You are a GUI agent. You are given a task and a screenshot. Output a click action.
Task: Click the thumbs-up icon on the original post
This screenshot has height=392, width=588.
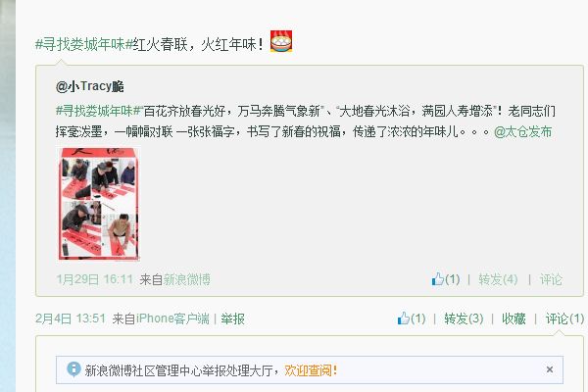pos(438,279)
